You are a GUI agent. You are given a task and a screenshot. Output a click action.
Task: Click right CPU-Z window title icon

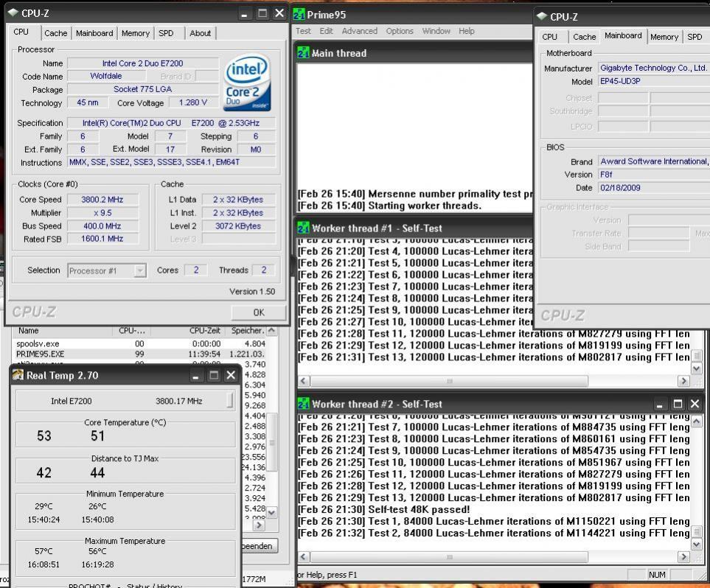pyautogui.click(x=542, y=16)
